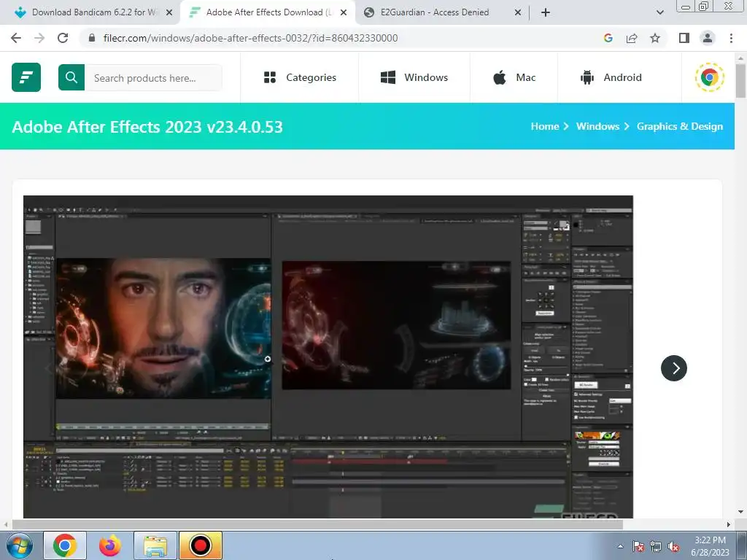Bookmark this tab with star icon
747x560 pixels.
pyautogui.click(x=655, y=38)
